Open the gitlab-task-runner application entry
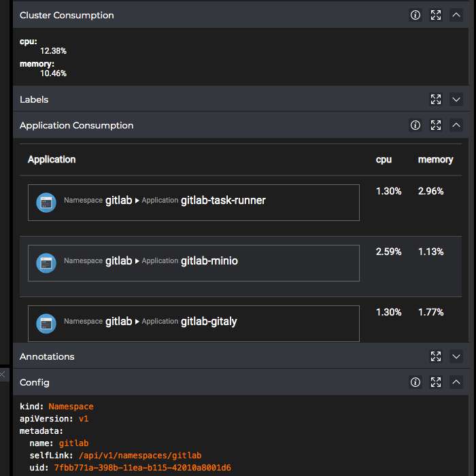 pos(194,202)
